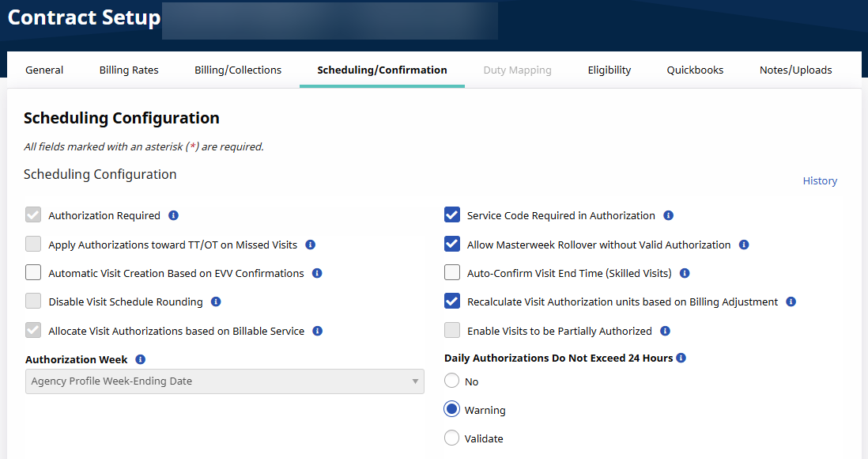Switch to the Billing Rates tab
Viewport: 868px width, 459px height.
tap(129, 70)
